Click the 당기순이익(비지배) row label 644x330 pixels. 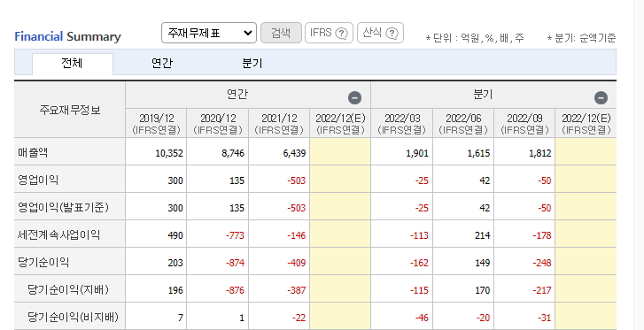(74, 317)
